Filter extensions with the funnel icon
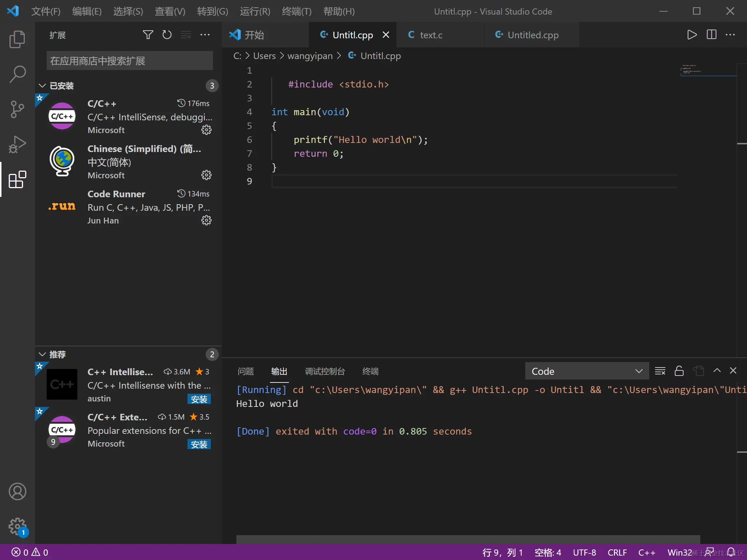The width and height of the screenshot is (747, 560). (148, 35)
